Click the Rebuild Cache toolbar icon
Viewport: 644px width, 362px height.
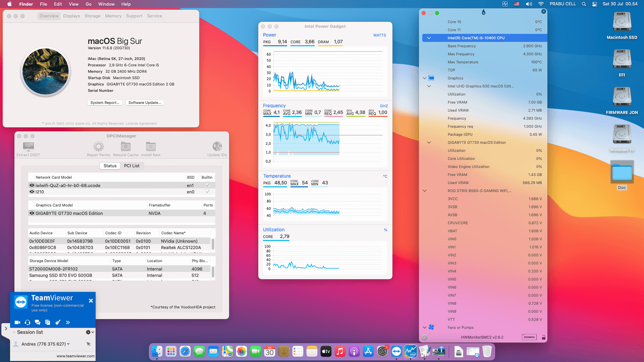[x=125, y=146]
